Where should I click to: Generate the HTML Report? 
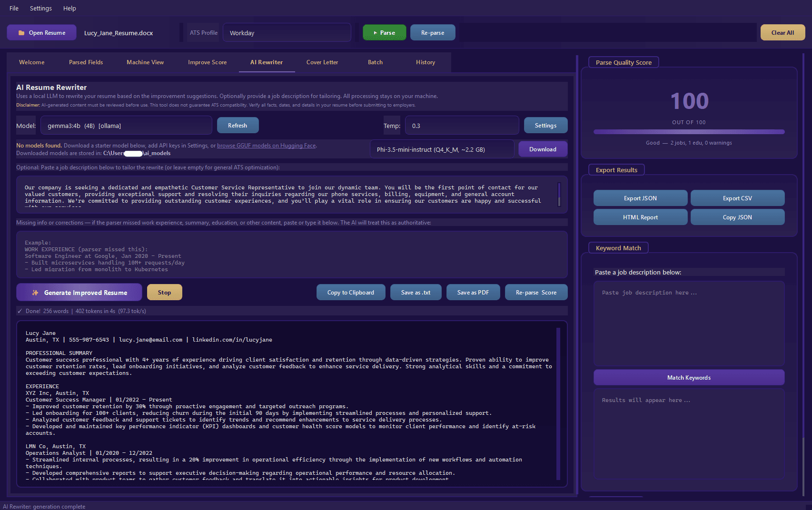pyautogui.click(x=640, y=217)
